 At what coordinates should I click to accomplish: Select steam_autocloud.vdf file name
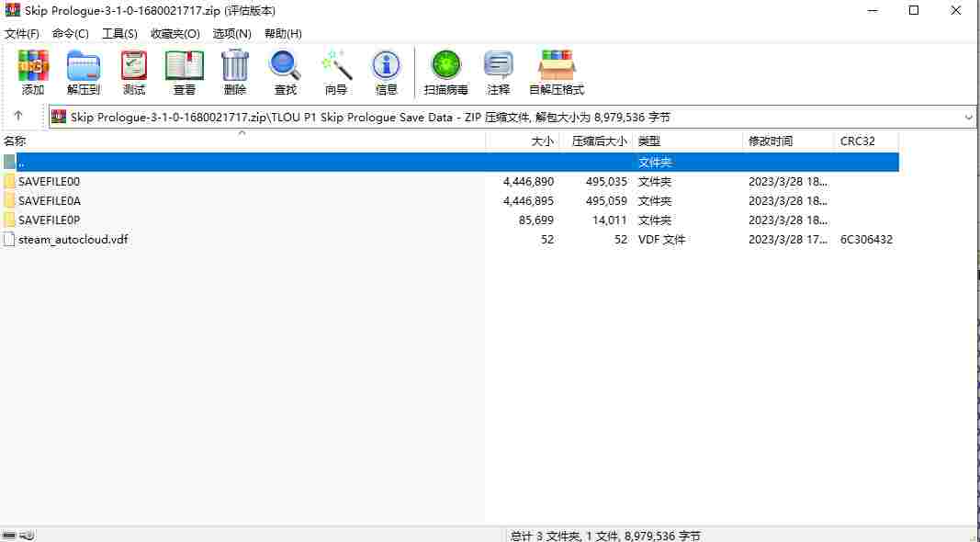point(73,240)
